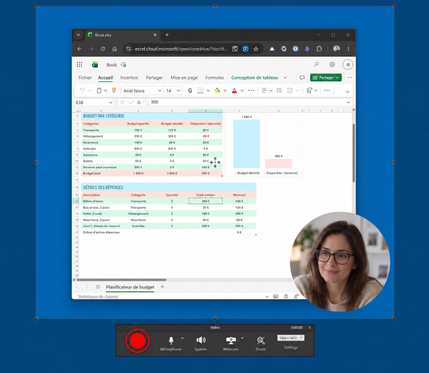429x373 pixels.
Task: Click the Excel logo icon
Action: tap(95, 65)
